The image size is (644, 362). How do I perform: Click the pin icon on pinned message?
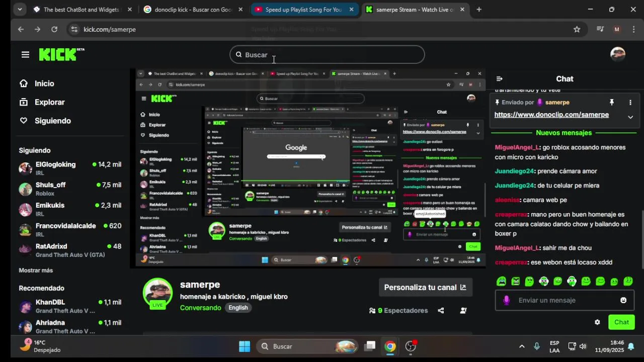612,103
